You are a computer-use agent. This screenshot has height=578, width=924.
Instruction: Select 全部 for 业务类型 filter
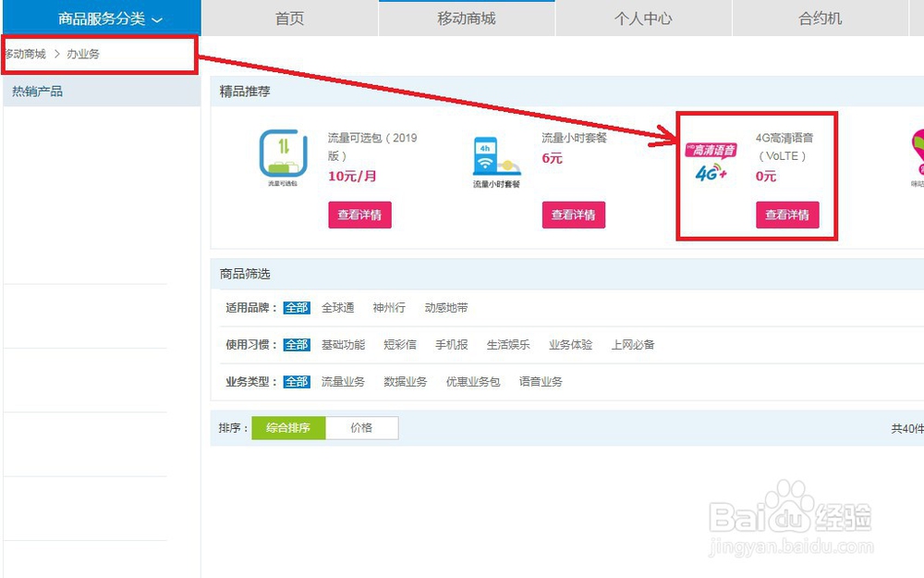(297, 382)
